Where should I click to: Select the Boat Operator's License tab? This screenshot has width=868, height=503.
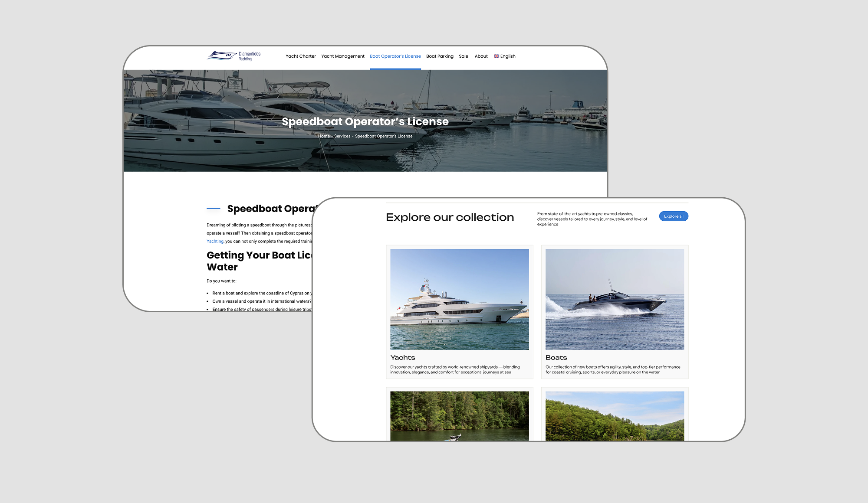click(x=395, y=56)
